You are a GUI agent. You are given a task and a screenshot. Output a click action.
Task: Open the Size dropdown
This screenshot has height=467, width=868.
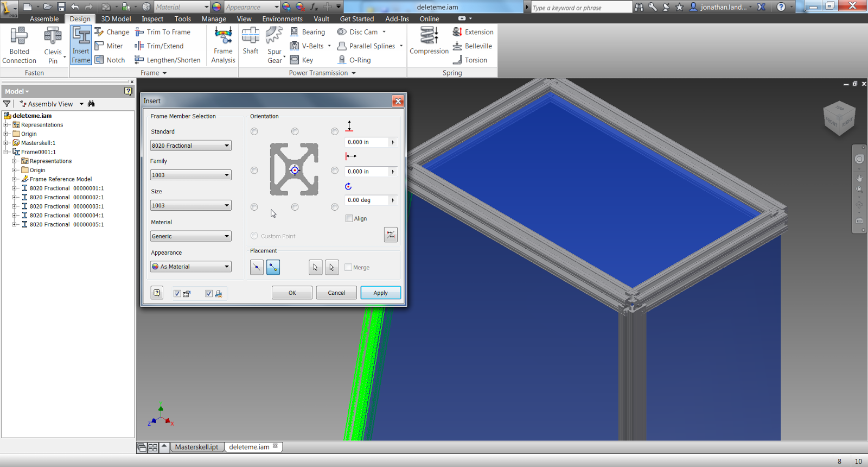click(191, 205)
